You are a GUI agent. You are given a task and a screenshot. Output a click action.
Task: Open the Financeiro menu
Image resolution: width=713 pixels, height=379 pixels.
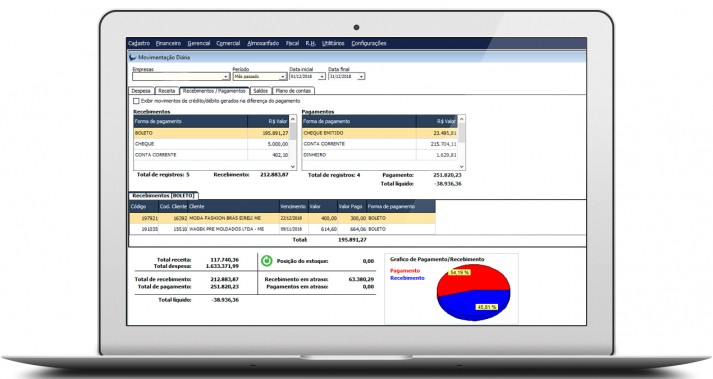(x=168, y=43)
